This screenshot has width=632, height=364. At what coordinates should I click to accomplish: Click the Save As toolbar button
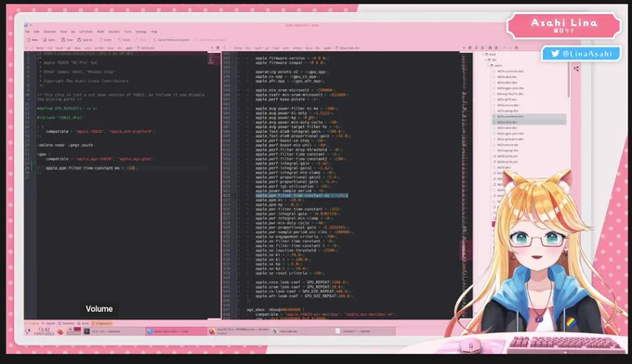pos(86,40)
